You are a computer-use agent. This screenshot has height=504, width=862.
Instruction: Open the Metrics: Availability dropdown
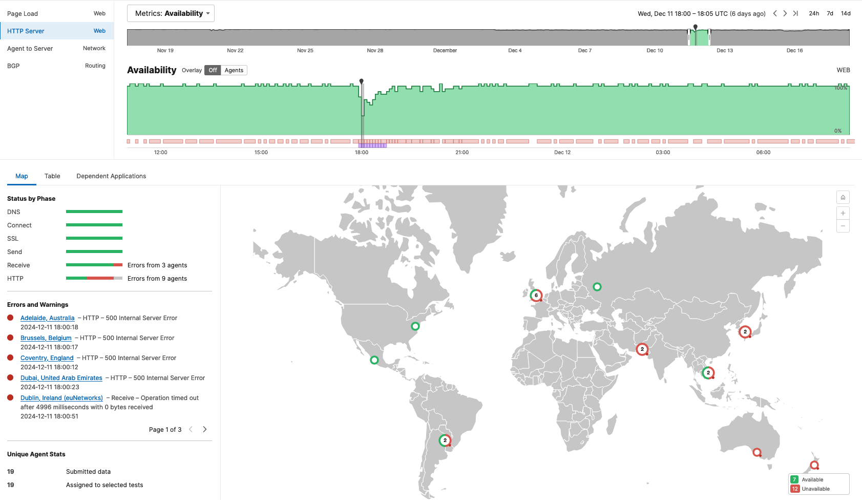click(x=171, y=13)
